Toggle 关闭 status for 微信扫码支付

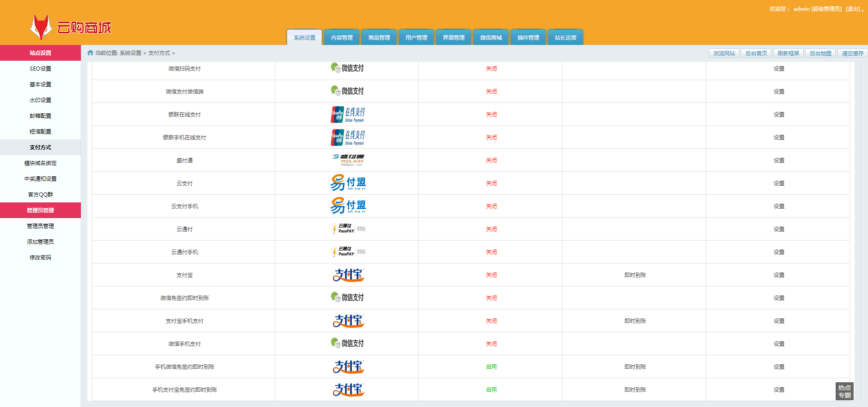point(491,69)
